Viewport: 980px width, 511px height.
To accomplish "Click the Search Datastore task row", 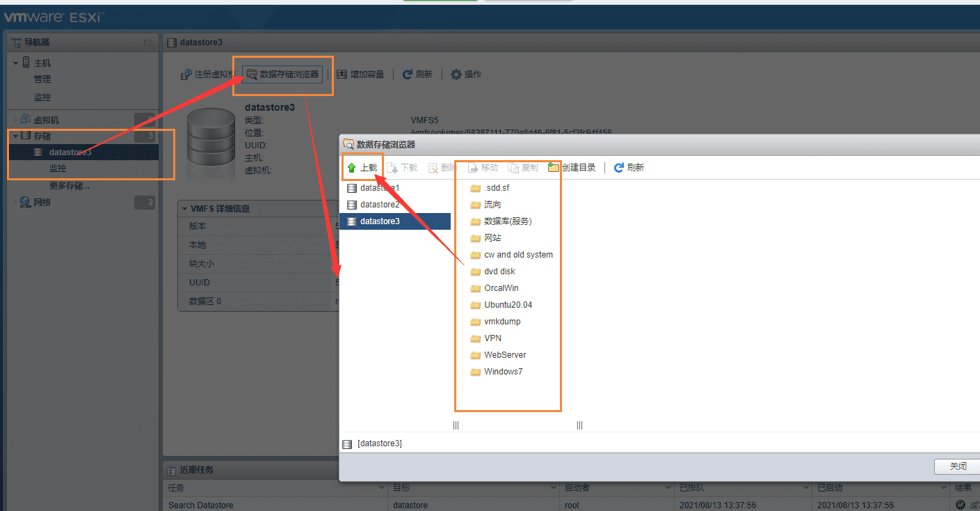I will [571, 505].
